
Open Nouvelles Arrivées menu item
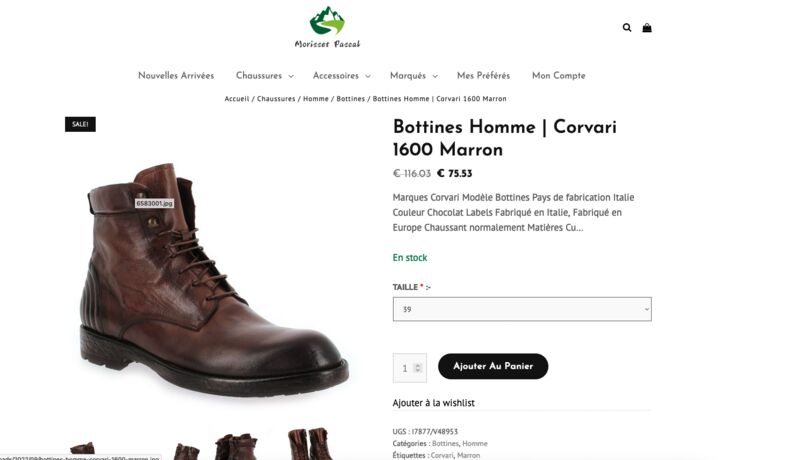(x=176, y=75)
